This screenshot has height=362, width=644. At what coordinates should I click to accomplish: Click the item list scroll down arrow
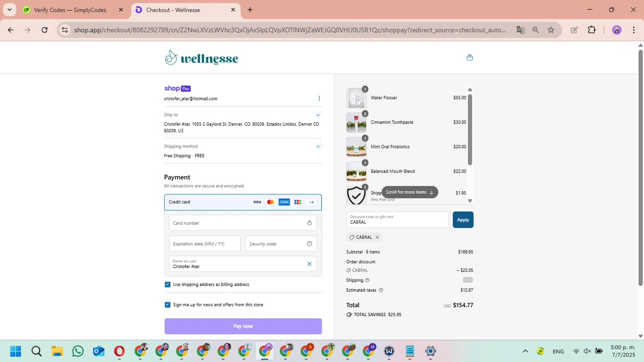pos(470,201)
